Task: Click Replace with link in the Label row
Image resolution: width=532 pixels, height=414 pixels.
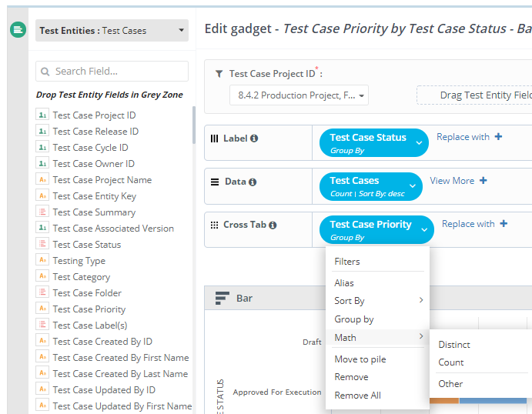Action: click(x=463, y=137)
